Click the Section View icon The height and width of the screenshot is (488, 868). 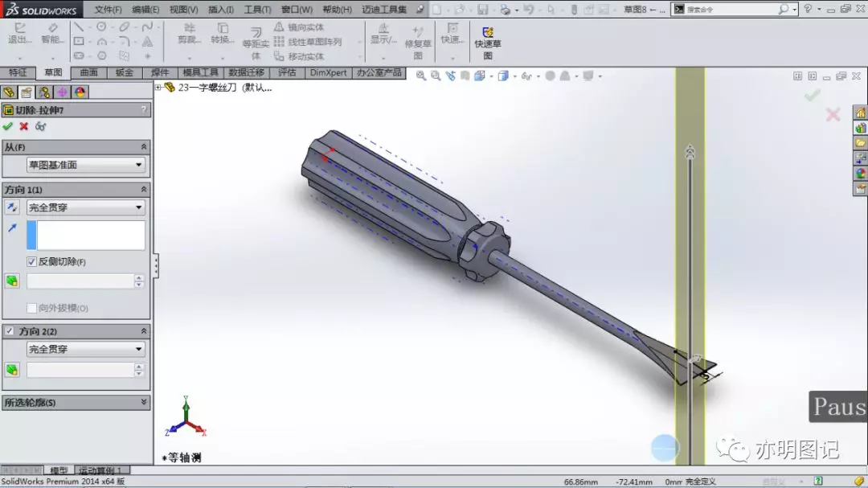coord(465,76)
